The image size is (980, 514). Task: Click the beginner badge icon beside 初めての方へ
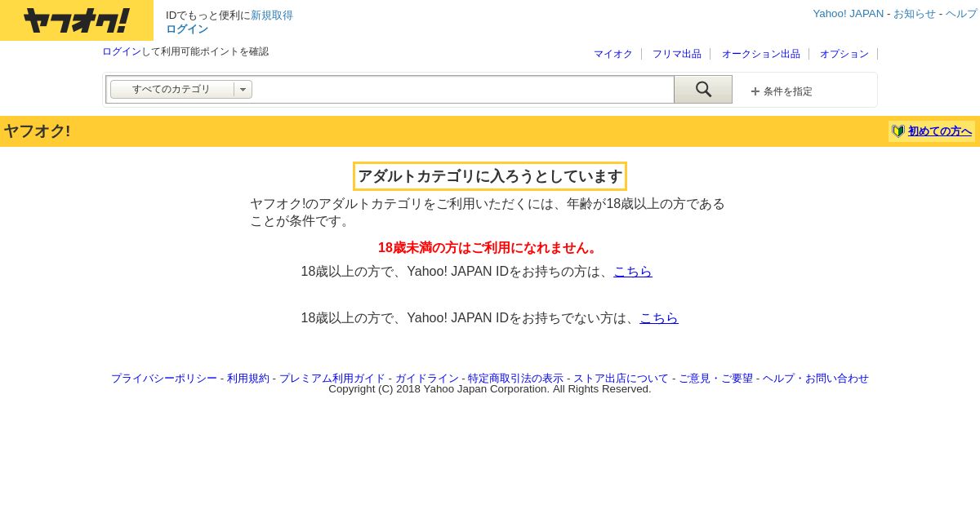pos(898,131)
